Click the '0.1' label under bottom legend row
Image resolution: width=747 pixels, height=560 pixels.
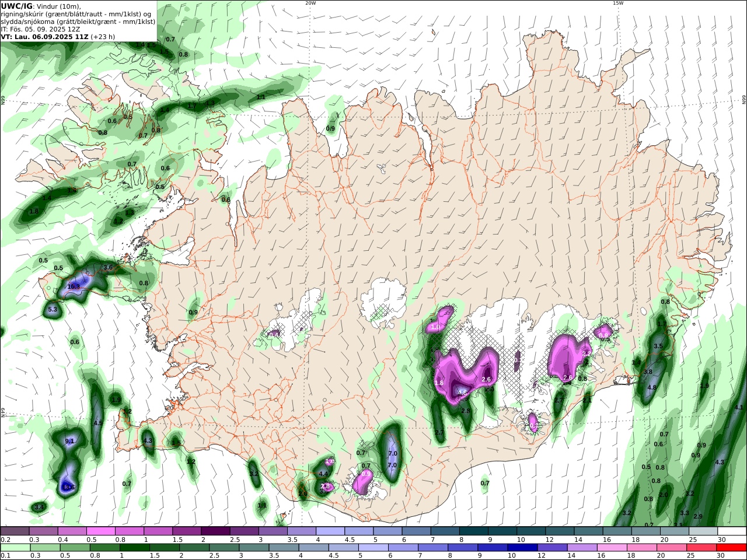coord(5,556)
